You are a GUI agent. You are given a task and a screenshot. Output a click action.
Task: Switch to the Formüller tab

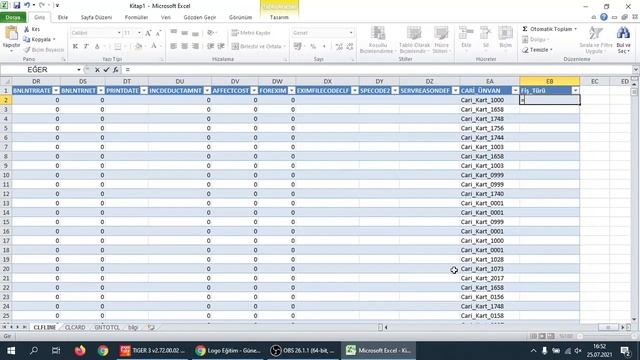(x=136, y=18)
